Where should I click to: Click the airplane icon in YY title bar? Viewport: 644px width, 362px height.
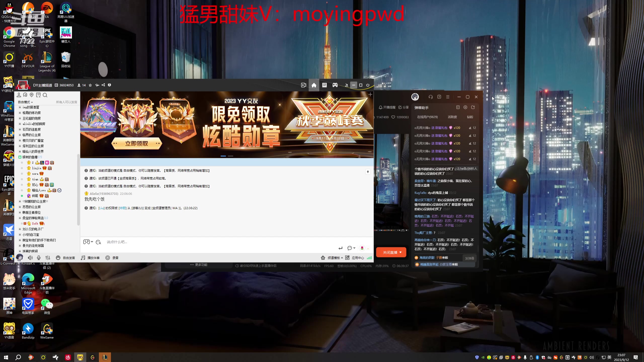point(97,85)
